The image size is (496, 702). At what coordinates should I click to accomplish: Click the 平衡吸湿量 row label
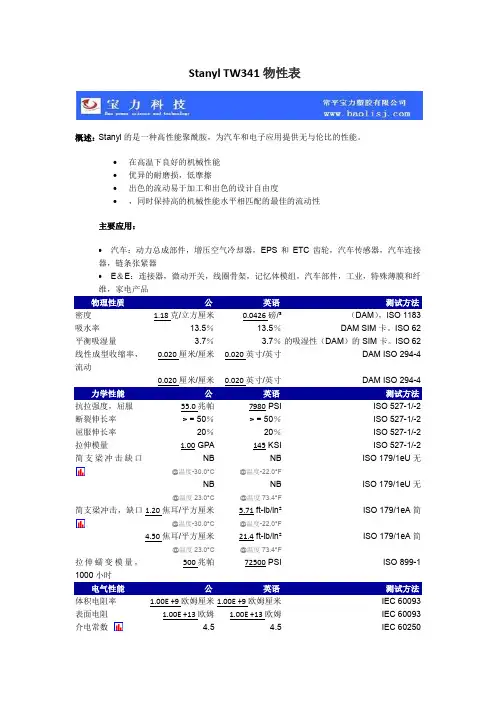point(96,341)
